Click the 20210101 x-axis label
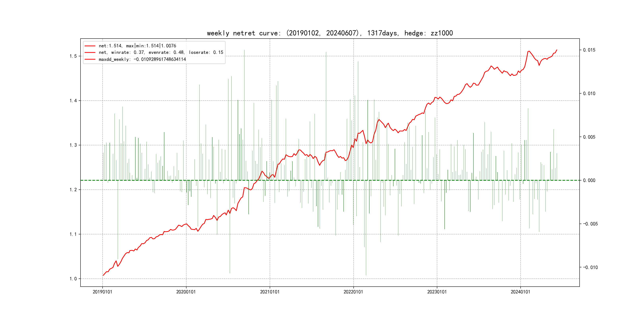 (x=270, y=292)
